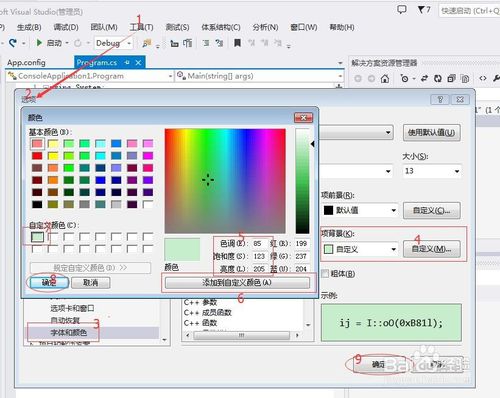Click background 自定义(M)... button

(431, 249)
